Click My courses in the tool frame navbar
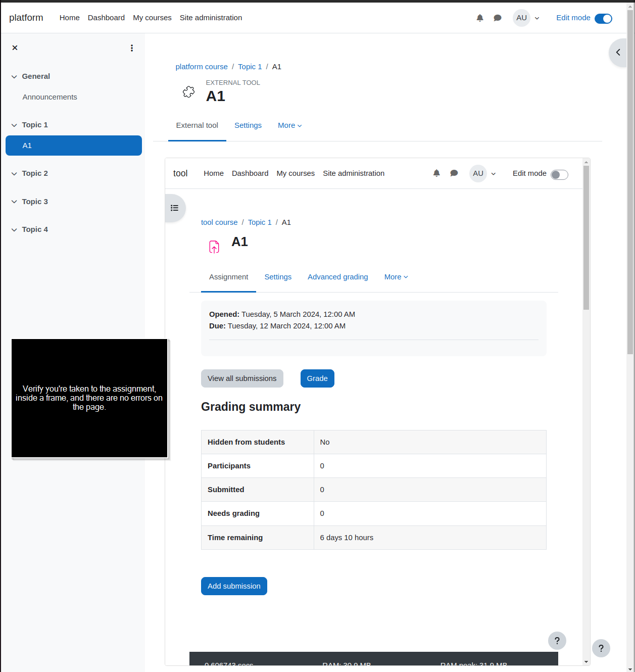This screenshot has height=672, width=635. (x=296, y=173)
